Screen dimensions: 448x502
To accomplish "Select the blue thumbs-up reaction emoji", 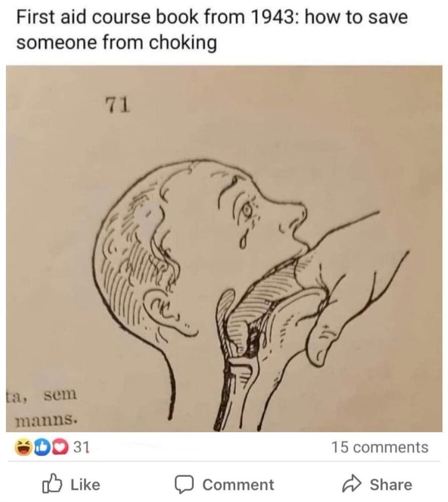I will [41, 448].
